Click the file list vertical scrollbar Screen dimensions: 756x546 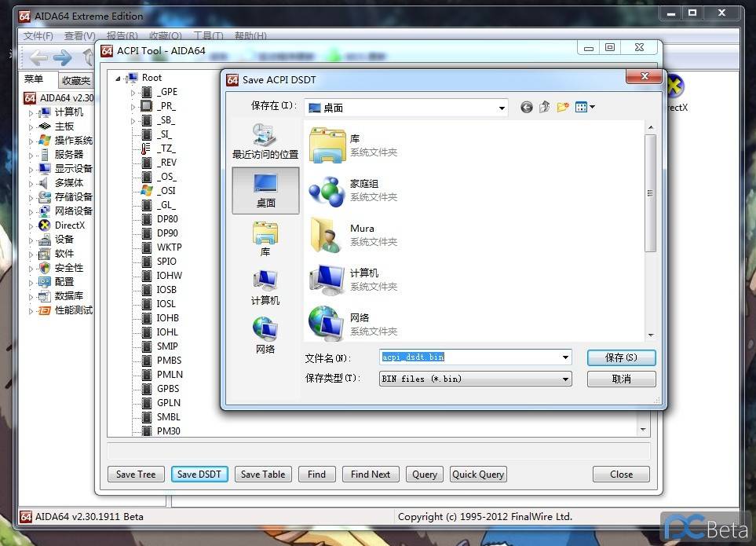tap(649, 192)
